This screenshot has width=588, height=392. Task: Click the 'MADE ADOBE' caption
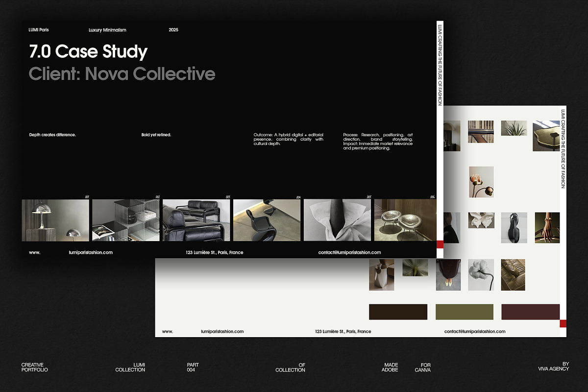[391, 367]
